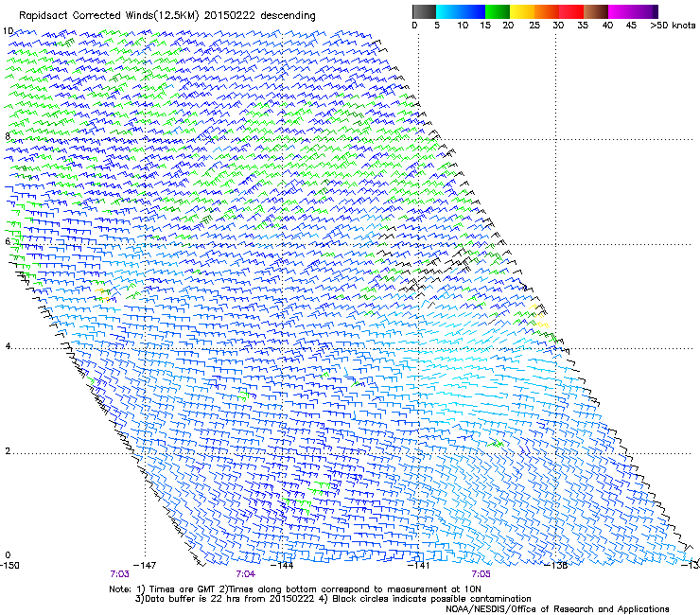Click the purple time label '7:03'

point(119,574)
